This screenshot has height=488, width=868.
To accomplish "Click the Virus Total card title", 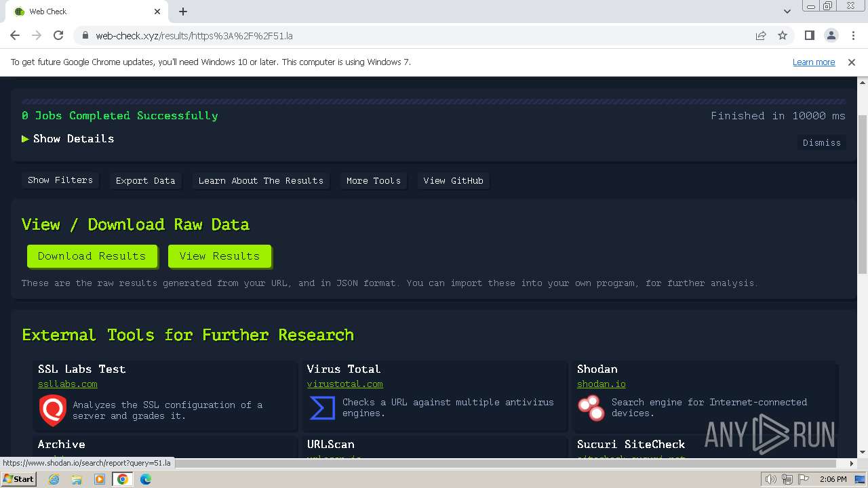I will 343,369.
